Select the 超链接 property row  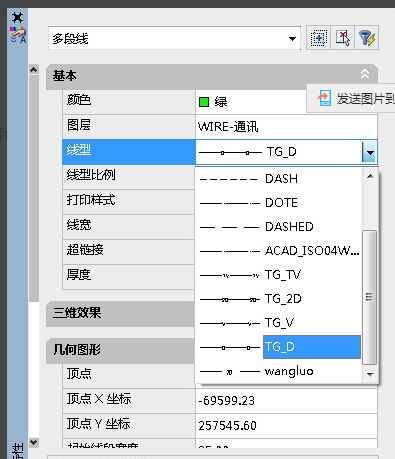coord(128,252)
